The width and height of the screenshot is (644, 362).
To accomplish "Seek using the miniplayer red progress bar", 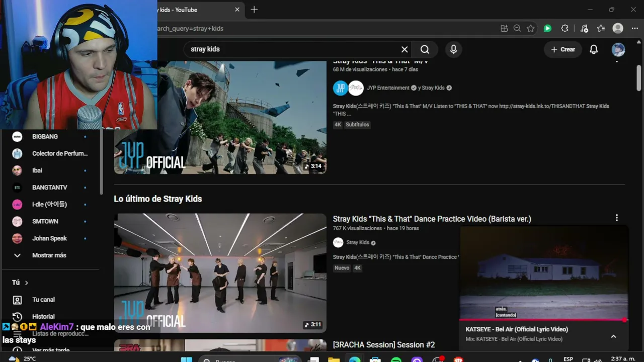I will point(544,320).
